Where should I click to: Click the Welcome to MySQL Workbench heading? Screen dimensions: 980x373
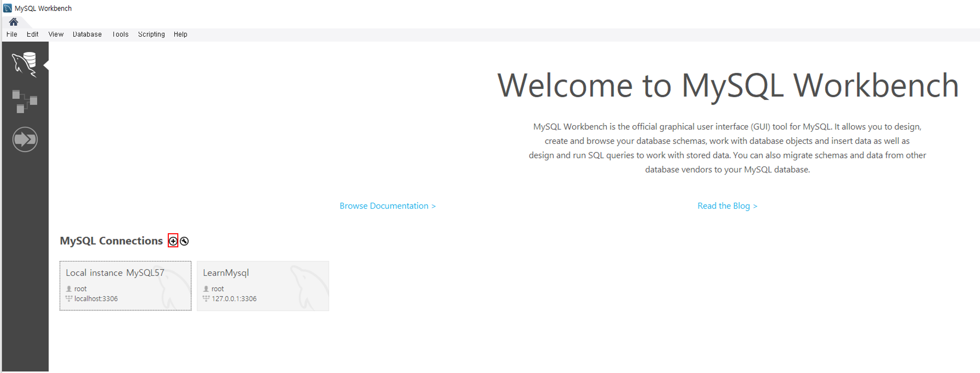[x=728, y=85]
